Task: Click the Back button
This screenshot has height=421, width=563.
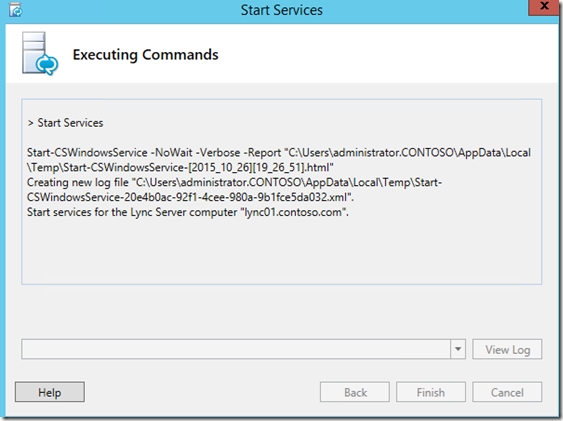Action: tap(355, 392)
